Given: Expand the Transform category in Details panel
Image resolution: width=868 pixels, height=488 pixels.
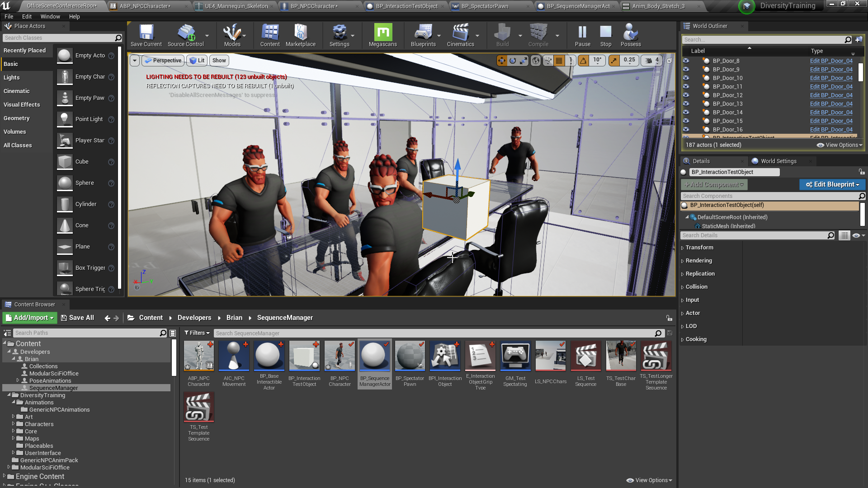Looking at the screenshot, I should (699, 247).
